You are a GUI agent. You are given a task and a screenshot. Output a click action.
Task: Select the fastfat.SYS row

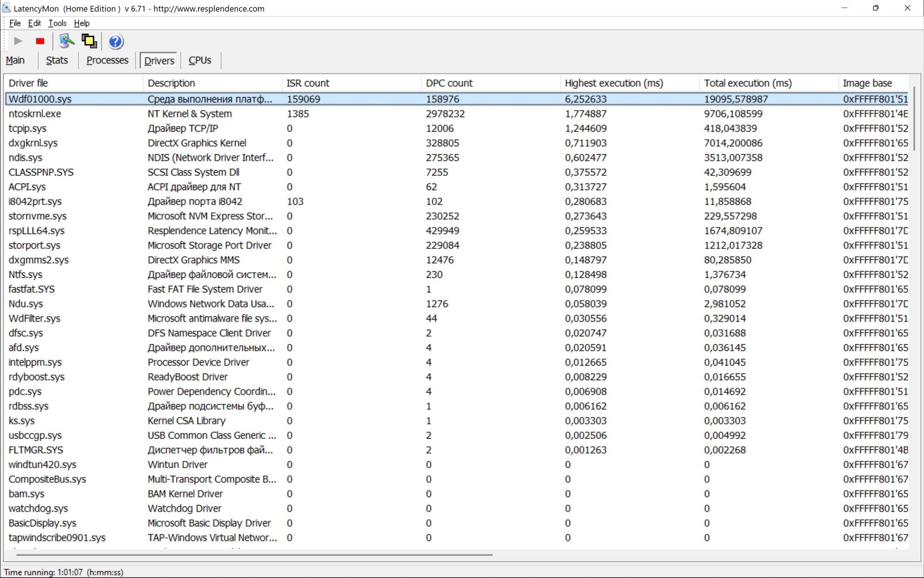457,289
